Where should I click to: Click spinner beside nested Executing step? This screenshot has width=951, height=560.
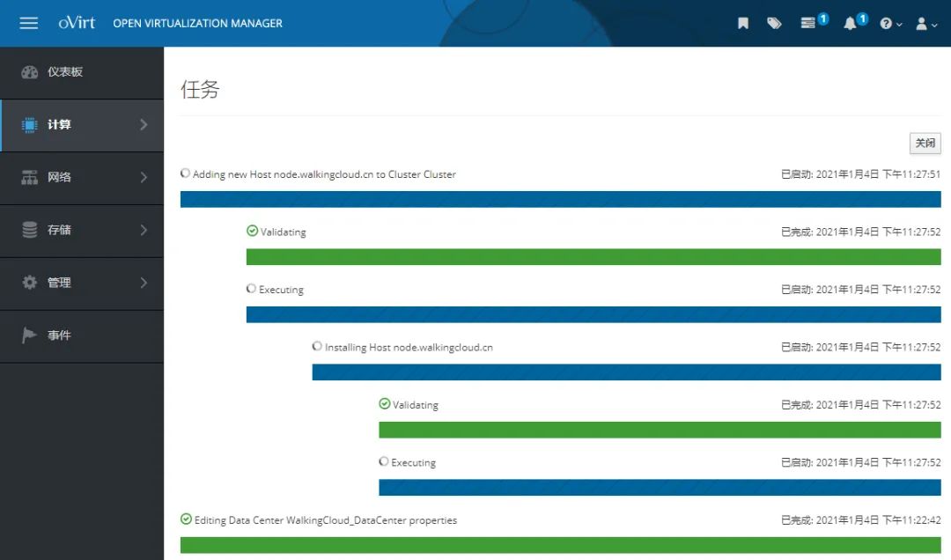[383, 461]
